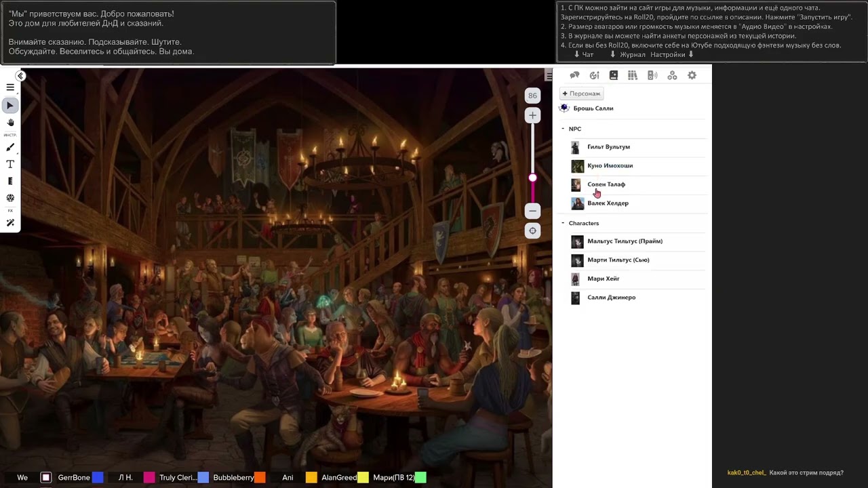Click GerrBone's blue color swatch
The height and width of the screenshot is (488, 868).
click(x=98, y=478)
